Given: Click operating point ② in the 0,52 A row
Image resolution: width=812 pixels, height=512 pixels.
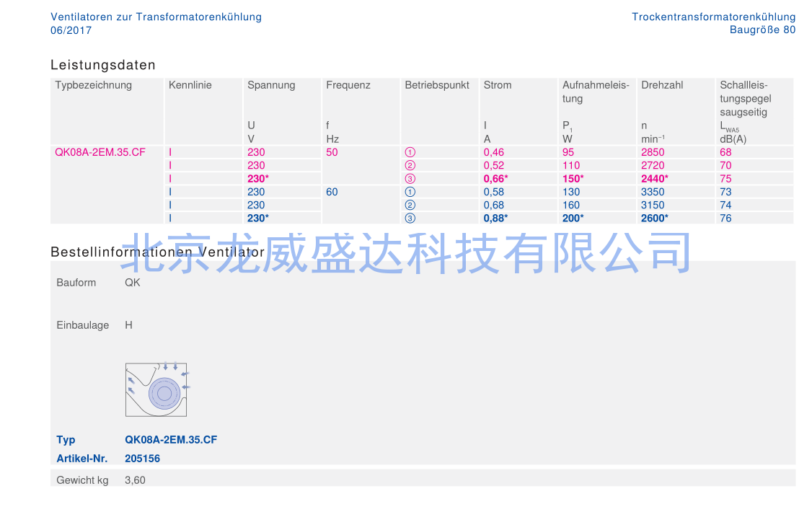Looking at the screenshot, I should tap(410, 166).
